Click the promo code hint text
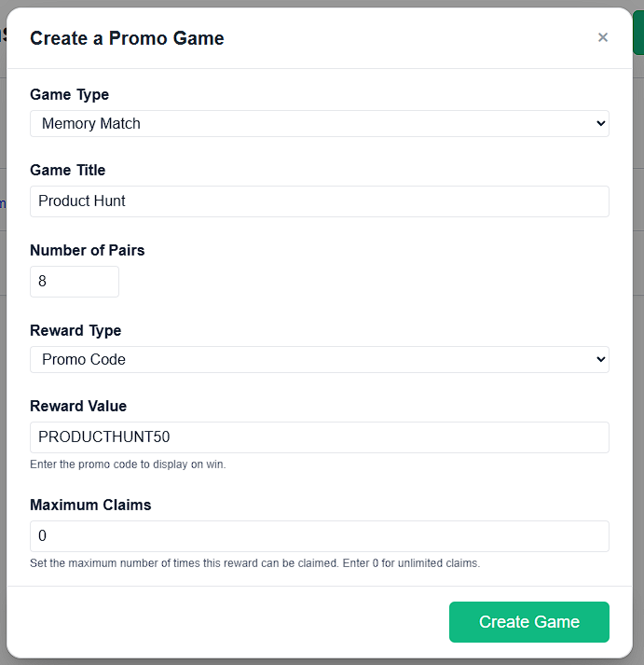This screenshot has width=644, height=665. click(x=128, y=464)
